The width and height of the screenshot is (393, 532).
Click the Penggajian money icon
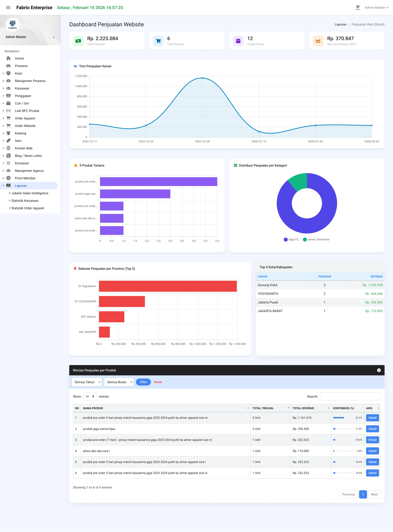tap(8, 96)
